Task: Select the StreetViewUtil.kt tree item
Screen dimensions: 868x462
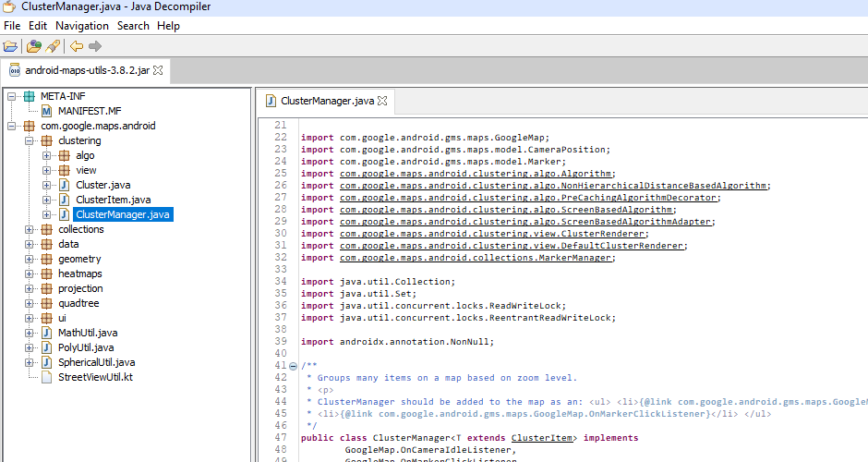Action: point(95,377)
